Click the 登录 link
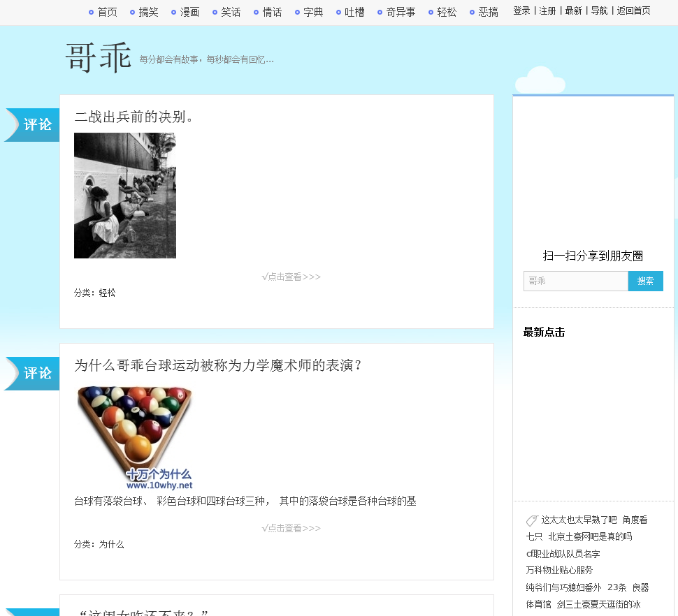The width and height of the screenshot is (678, 616). (x=521, y=10)
